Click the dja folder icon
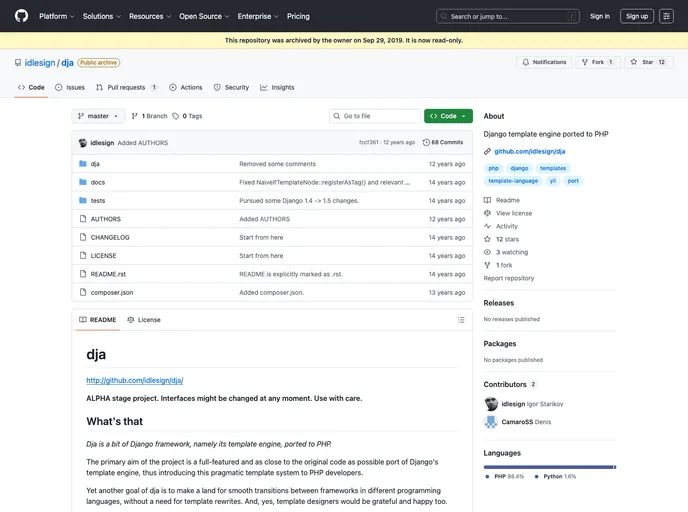 coord(82,164)
